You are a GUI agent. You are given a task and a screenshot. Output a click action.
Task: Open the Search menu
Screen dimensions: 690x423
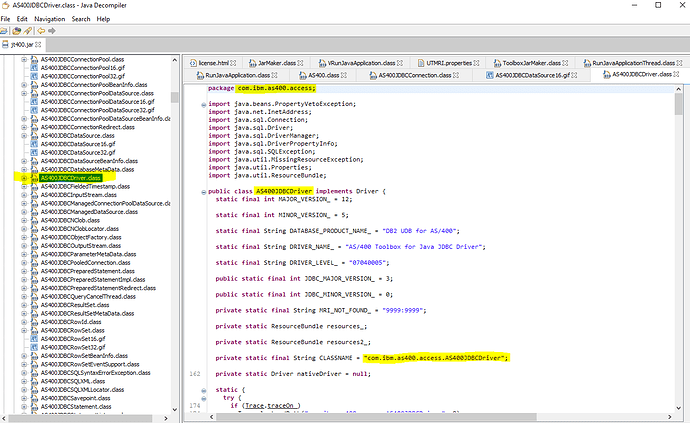click(81, 19)
